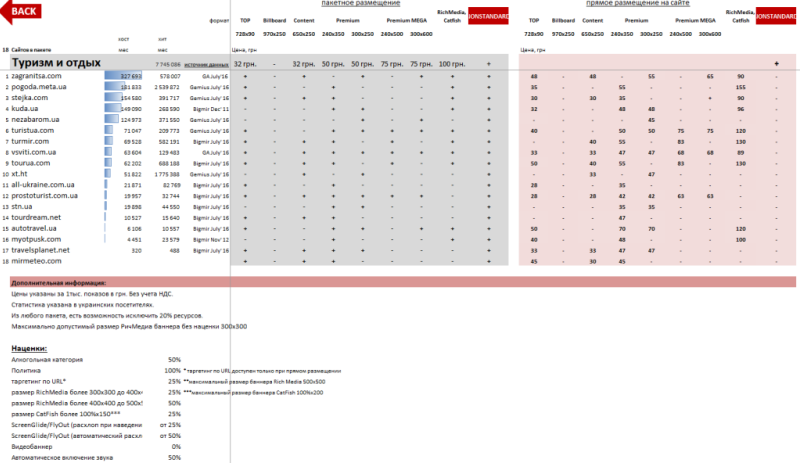Select Bigmir Dec'11 source cell

(209, 109)
